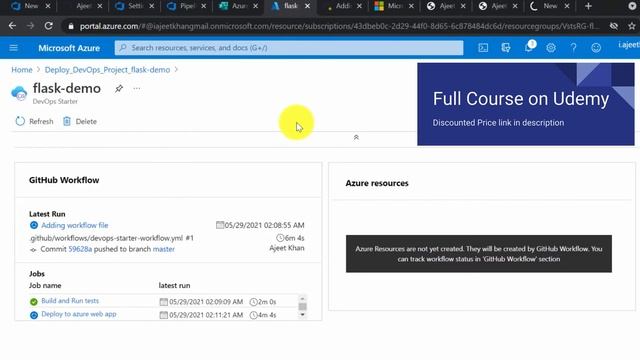Go to Home breadcrumb
Screen dimensions: 640x360
pyautogui.click(x=22, y=70)
